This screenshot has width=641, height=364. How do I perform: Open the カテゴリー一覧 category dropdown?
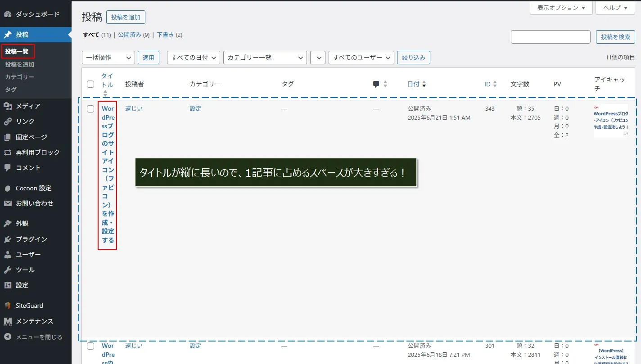[265, 58]
